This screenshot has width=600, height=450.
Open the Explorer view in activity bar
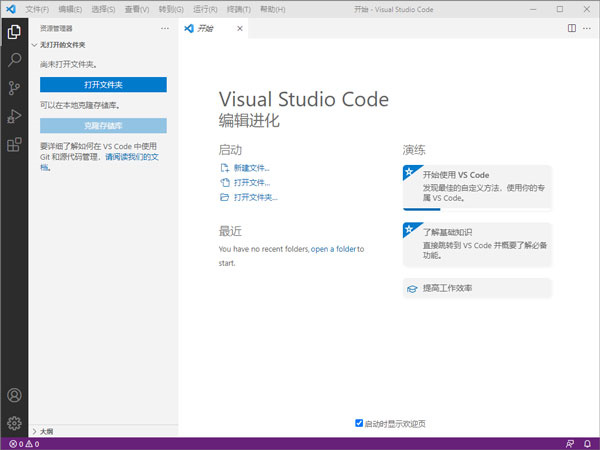click(x=14, y=31)
